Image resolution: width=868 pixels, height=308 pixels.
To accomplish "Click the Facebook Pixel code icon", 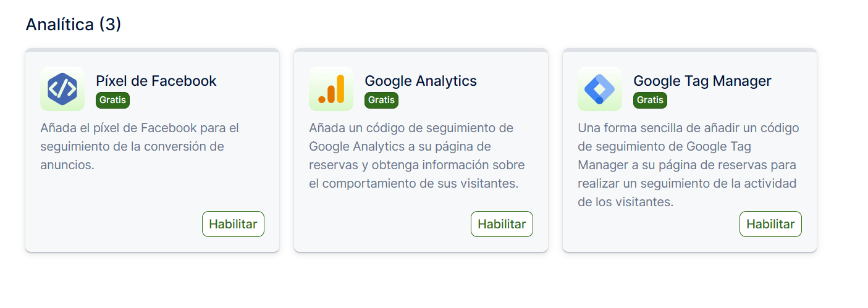I will pos(62,89).
